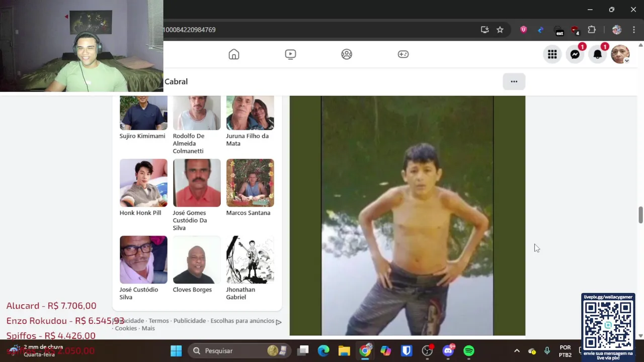Open the Chrome extensions puzzle icon
The height and width of the screenshot is (362, 644).
592,30
